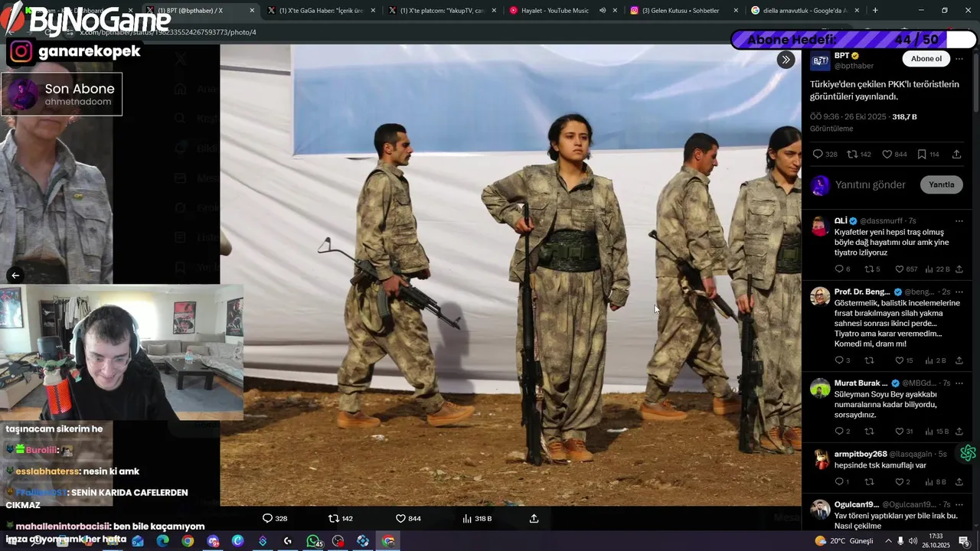Screen dimensions: 980x551
Task: Open WhatsApp from the Windows taskbar
Action: point(314,541)
